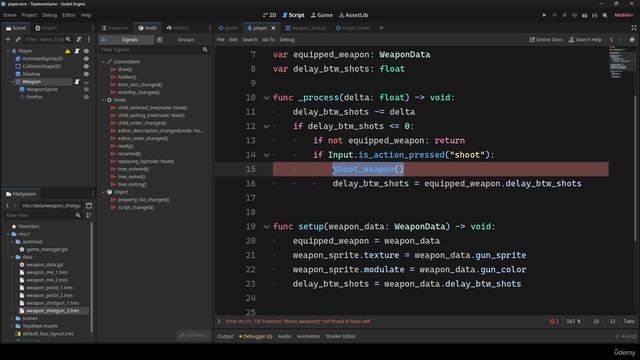This screenshot has width=640, height=360.
Task: Toggle visibility of the Weapon node
Action: pos(86,82)
